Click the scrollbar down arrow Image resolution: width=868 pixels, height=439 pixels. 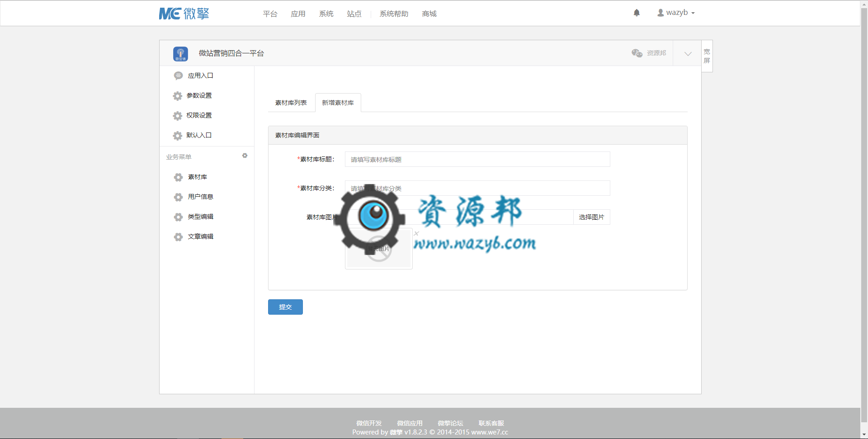[864, 435]
